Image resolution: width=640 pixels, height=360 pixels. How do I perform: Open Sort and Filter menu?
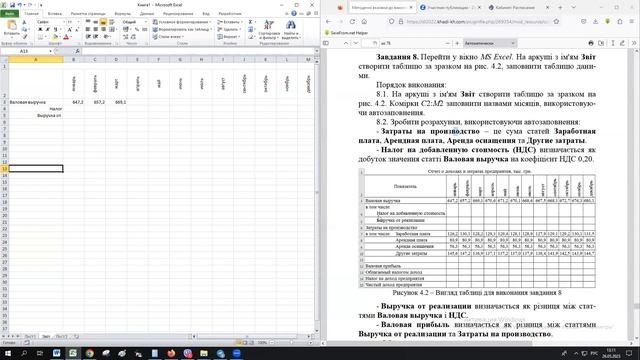click(x=269, y=29)
